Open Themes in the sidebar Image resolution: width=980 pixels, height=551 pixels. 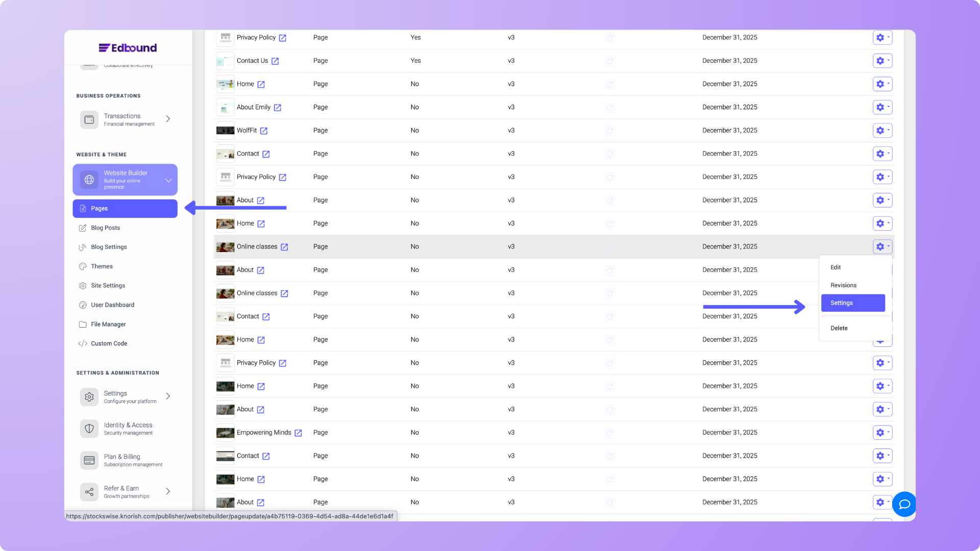[x=102, y=266]
